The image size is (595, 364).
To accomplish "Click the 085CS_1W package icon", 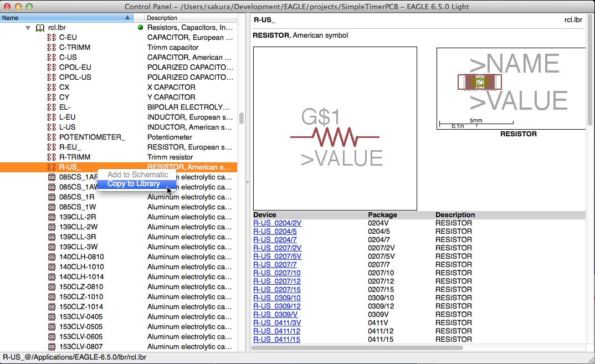I will point(52,207).
